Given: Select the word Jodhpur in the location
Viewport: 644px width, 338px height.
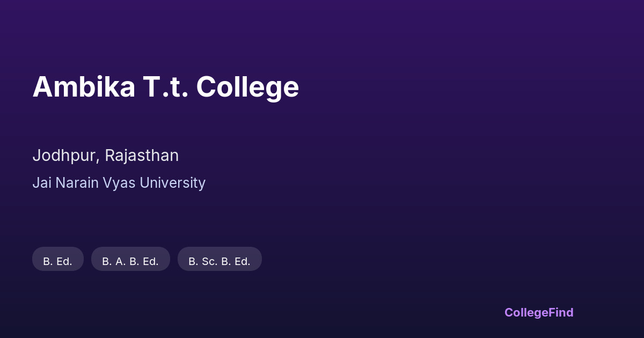Looking at the screenshot, I should pyautogui.click(x=65, y=156).
